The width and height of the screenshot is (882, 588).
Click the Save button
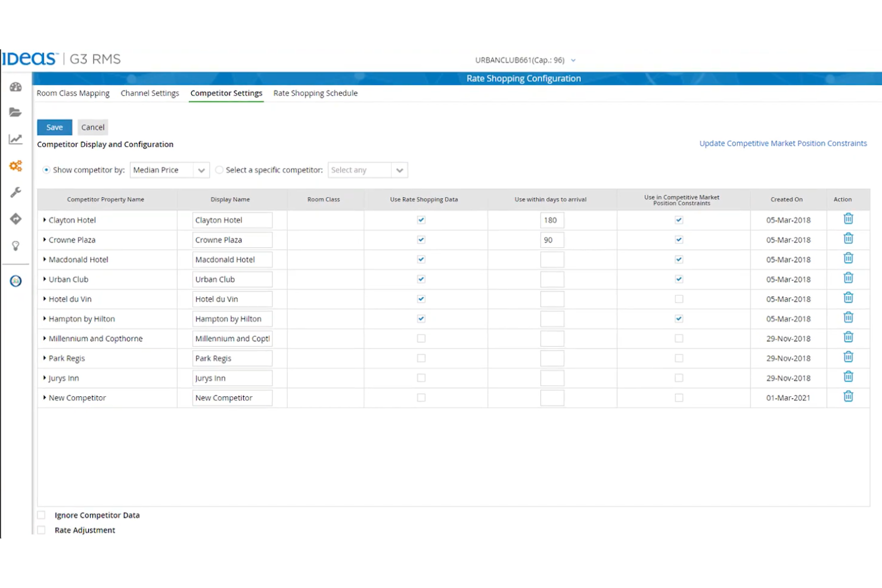pyautogui.click(x=54, y=127)
